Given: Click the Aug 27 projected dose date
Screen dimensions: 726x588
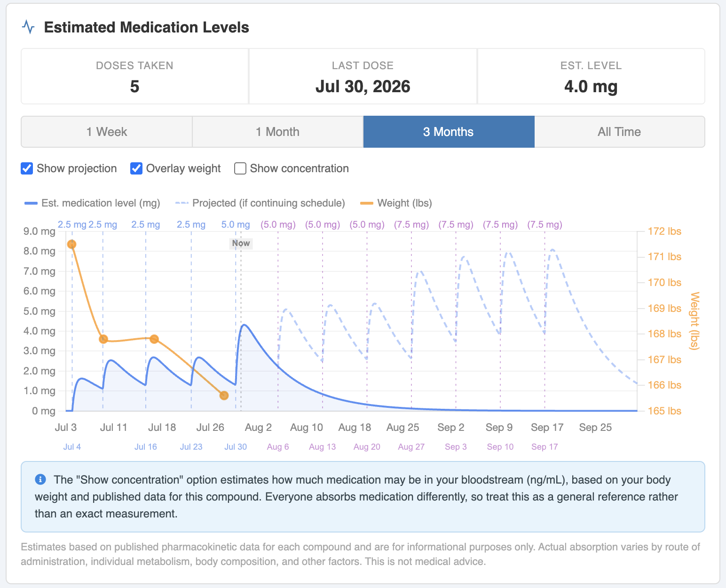Looking at the screenshot, I should (x=411, y=447).
